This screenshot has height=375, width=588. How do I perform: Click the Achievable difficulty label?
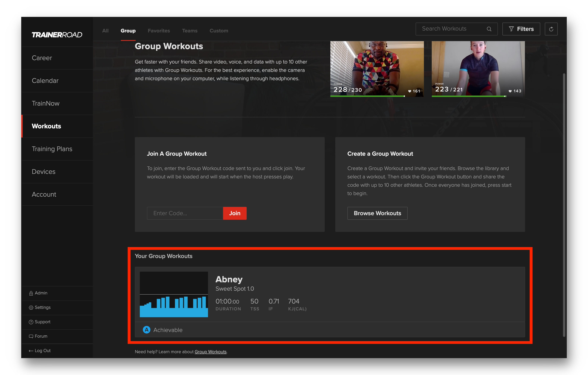pyautogui.click(x=168, y=330)
